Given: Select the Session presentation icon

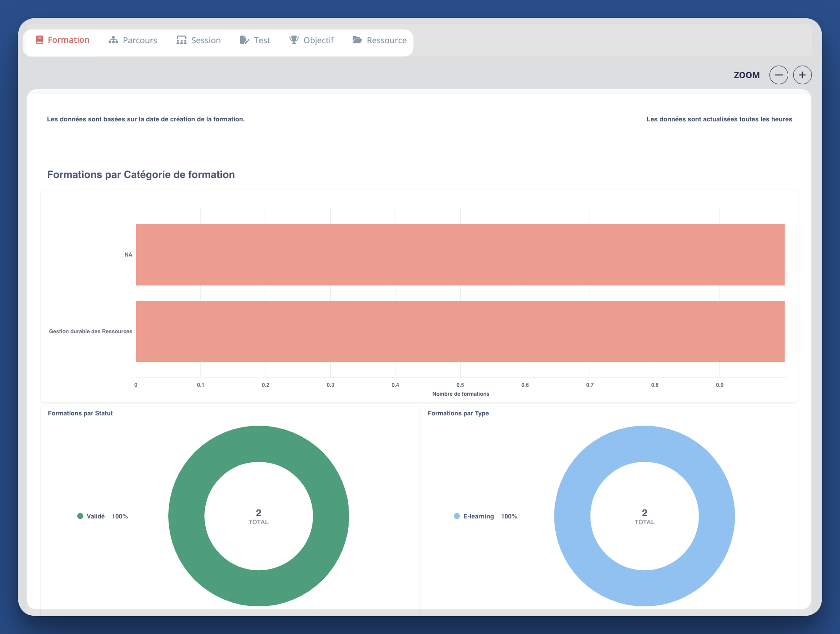Looking at the screenshot, I should coord(181,40).
